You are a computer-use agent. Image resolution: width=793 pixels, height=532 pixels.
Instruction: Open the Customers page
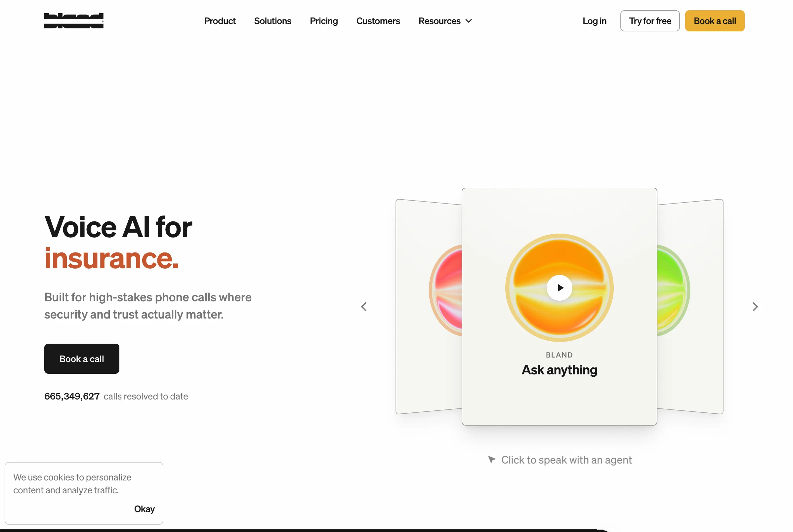(378, 21)
